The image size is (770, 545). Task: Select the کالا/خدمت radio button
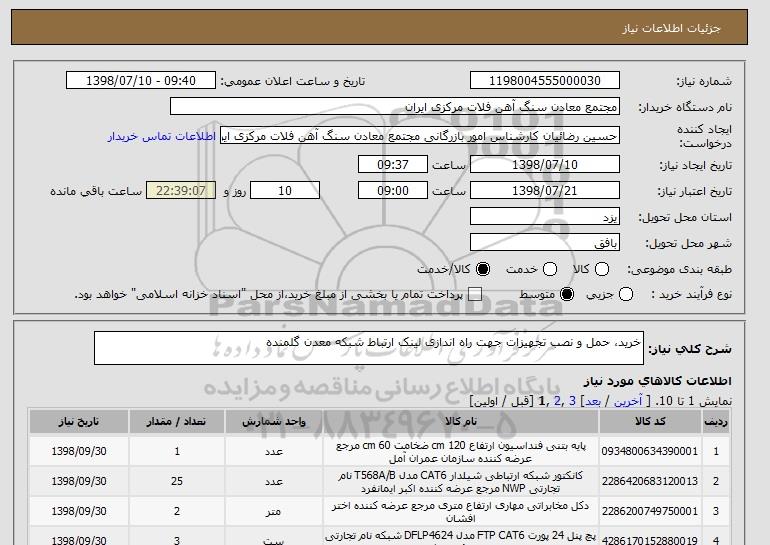[483, 269]
